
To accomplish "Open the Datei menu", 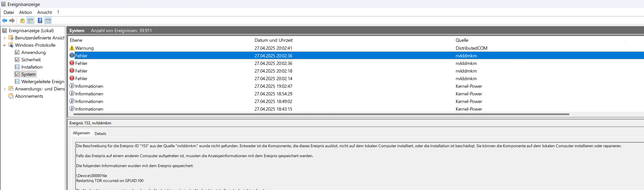I will point(9,12).
